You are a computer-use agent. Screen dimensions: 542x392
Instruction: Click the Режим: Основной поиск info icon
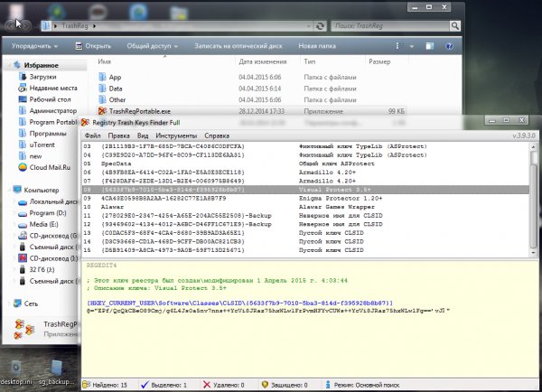pos(328,385)
